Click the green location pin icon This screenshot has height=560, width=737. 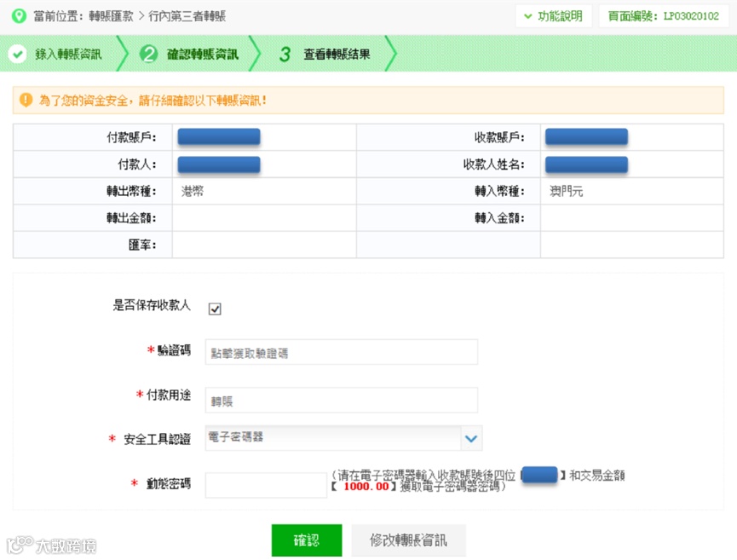click(19, 16)
